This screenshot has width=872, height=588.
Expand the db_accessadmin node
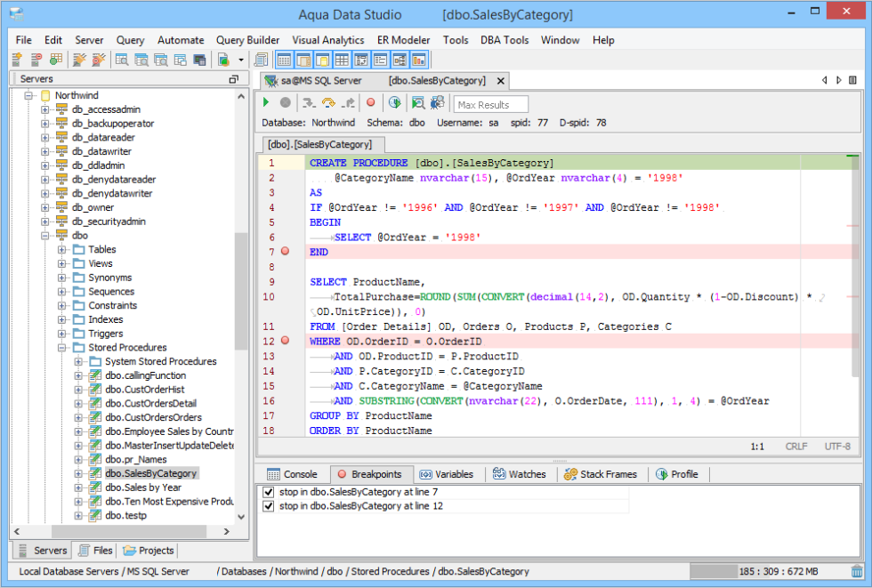[43, 109]
